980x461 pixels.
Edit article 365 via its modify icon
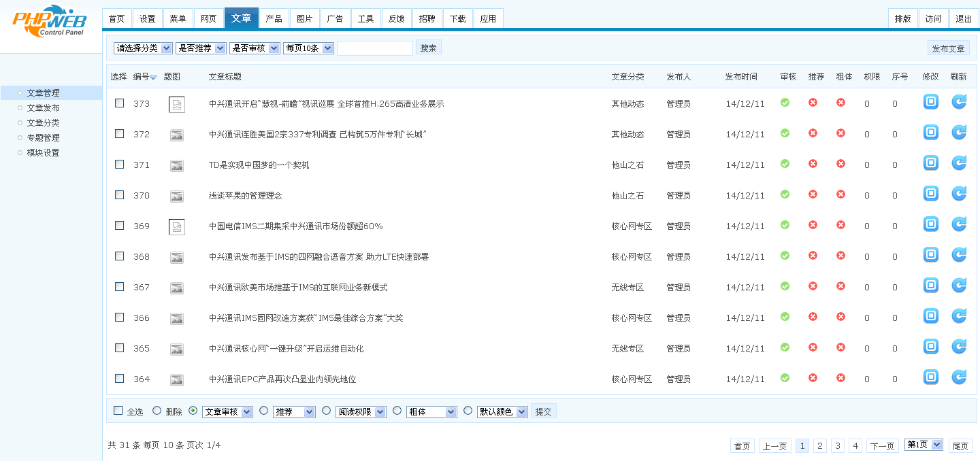(x=930, y=347)
